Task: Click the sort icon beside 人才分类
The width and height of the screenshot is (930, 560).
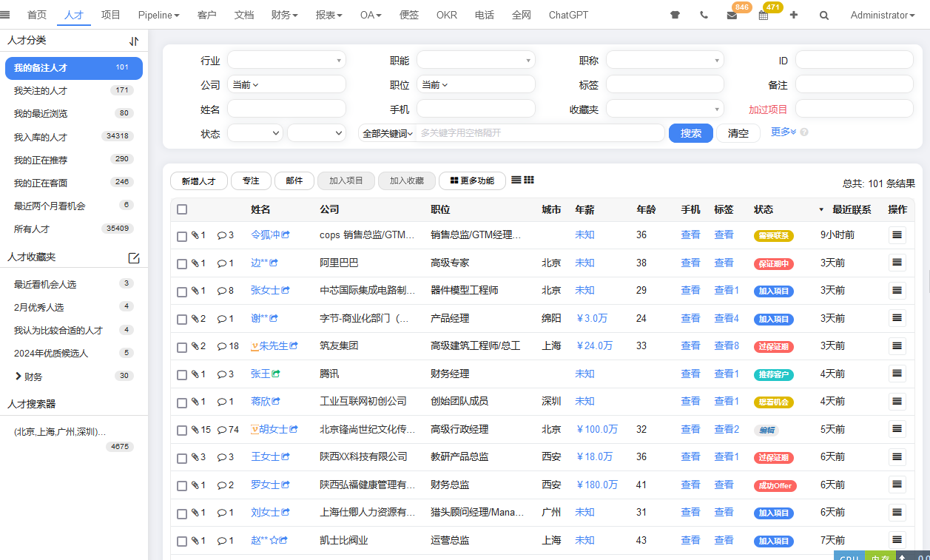Action: pyautogui.click(x=133, y=42)
